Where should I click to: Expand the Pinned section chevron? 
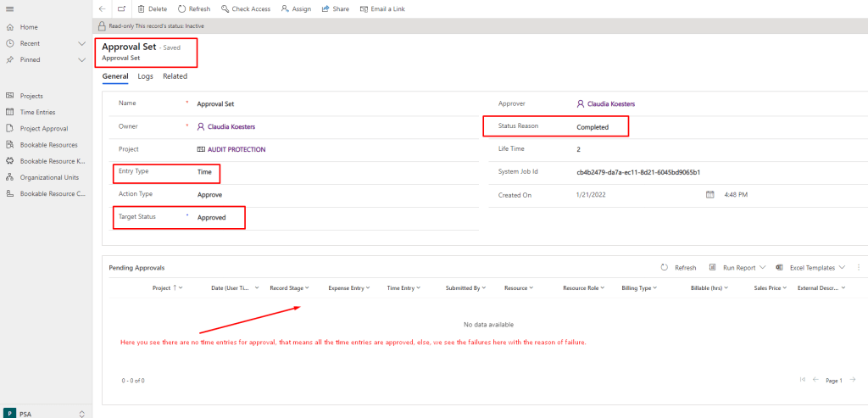82,59
